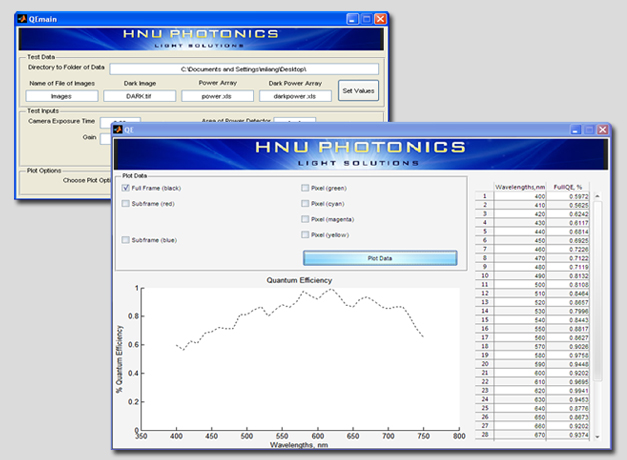Close the QE window
Screen dimensions: 627x460
pos(603,130)
